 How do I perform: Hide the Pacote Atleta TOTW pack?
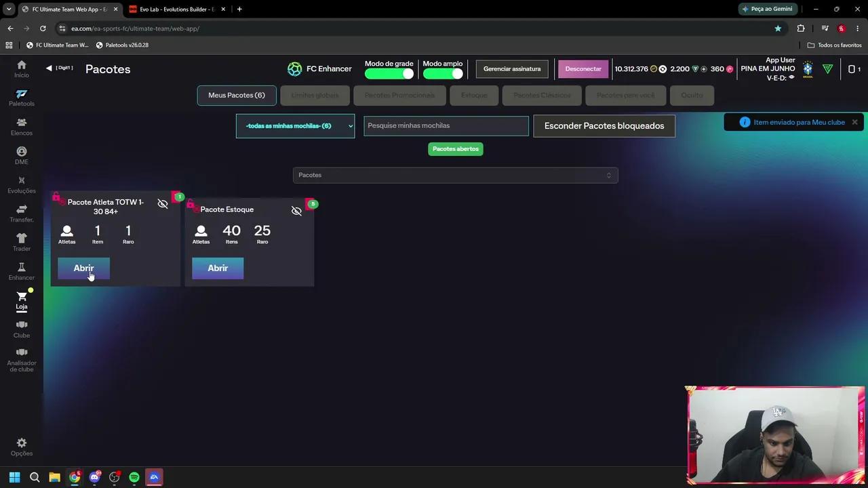pyautogui.click(x=163, y=204)
